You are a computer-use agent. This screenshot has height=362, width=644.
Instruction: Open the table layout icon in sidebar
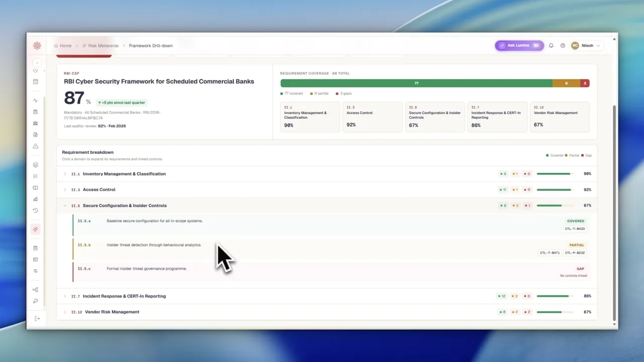pyautogui.click(x=35, y=259)
